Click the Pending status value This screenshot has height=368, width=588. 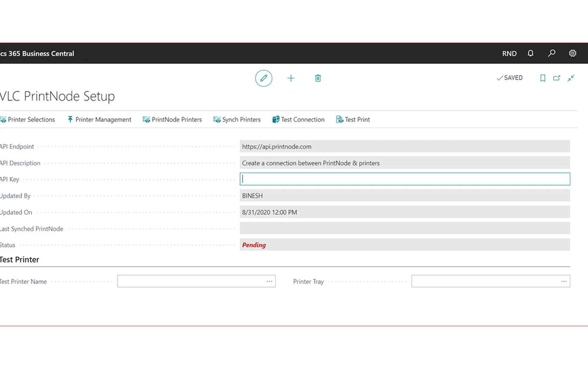(254, 245)
